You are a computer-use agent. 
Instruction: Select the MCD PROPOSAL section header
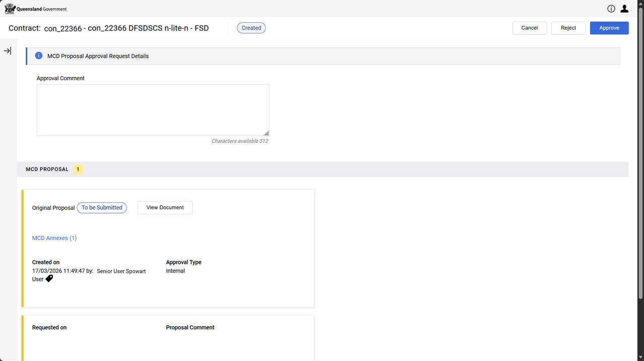pyautogui.click(x=47, y=169)
